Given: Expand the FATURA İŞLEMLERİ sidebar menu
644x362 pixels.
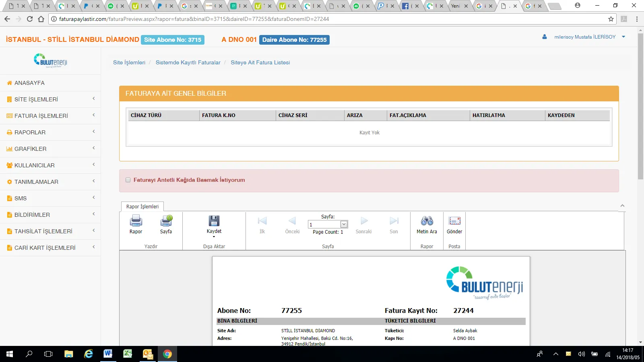Looking at the screenshot, I should 50,116.
